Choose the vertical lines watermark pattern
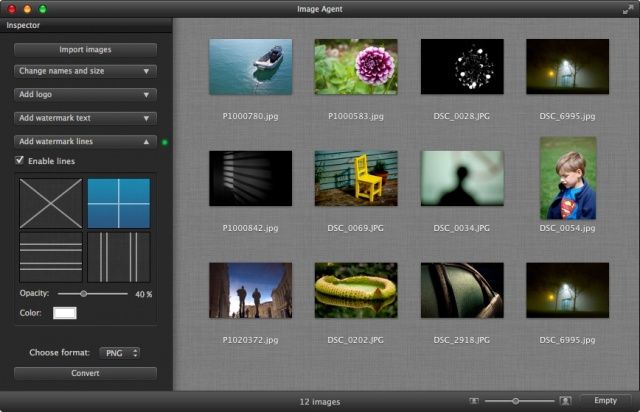The width and height of the screenshot is (640, 412). pyautogui.click(x=118, y=257)
